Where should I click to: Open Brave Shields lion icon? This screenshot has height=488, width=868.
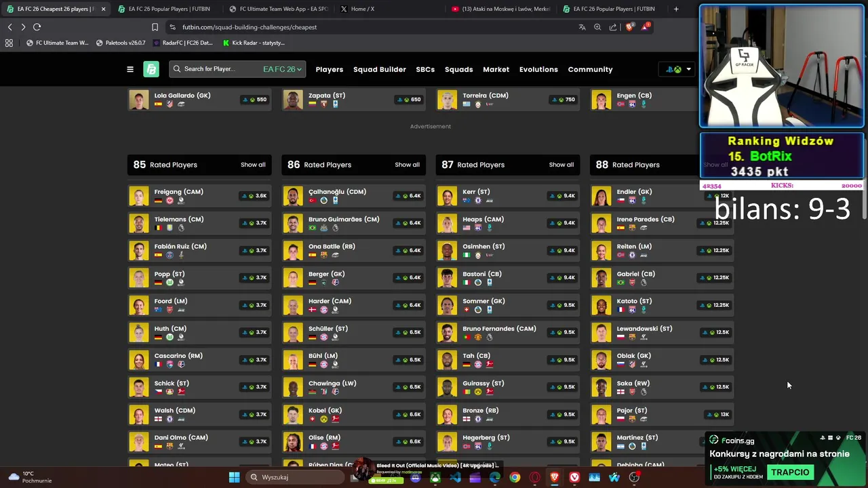pos(629,27)
